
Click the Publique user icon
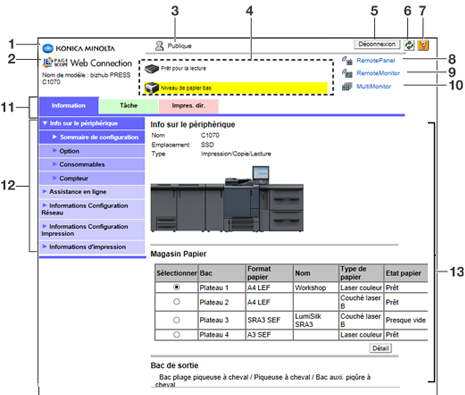click(x=160, y=46)
